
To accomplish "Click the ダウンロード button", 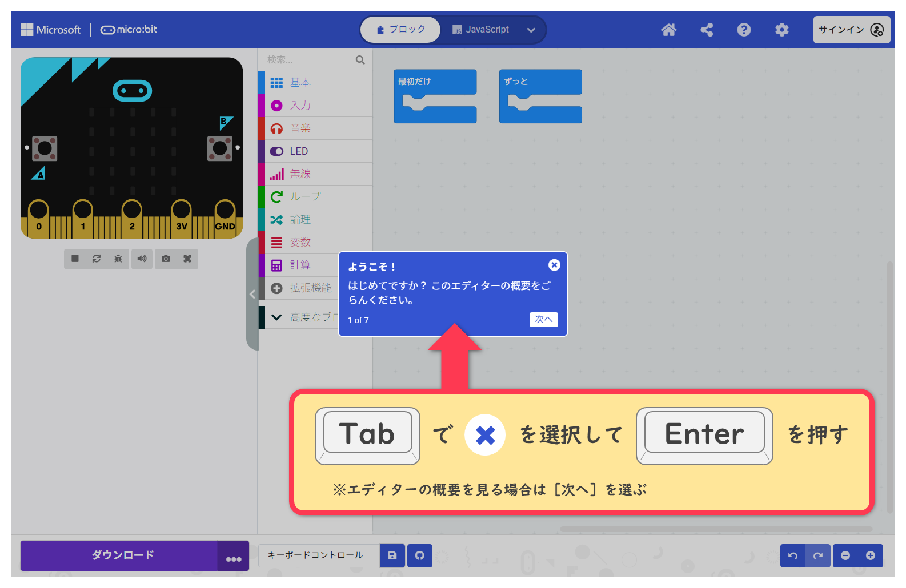I will 119,555.
